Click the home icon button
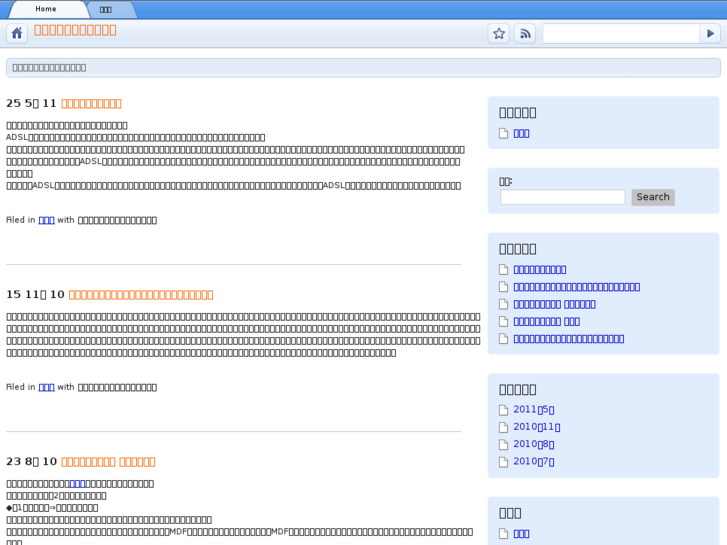 pyautogui.click(x=17, y=33)
